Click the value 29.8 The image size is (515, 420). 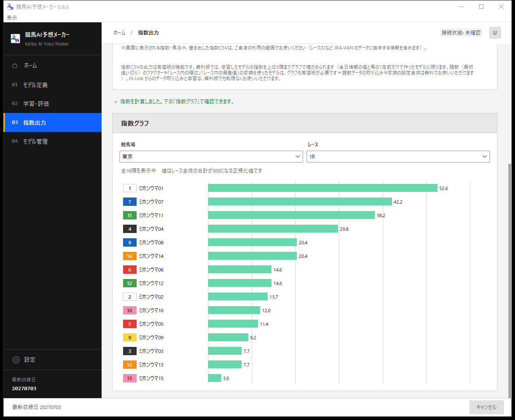click(344, 229)
